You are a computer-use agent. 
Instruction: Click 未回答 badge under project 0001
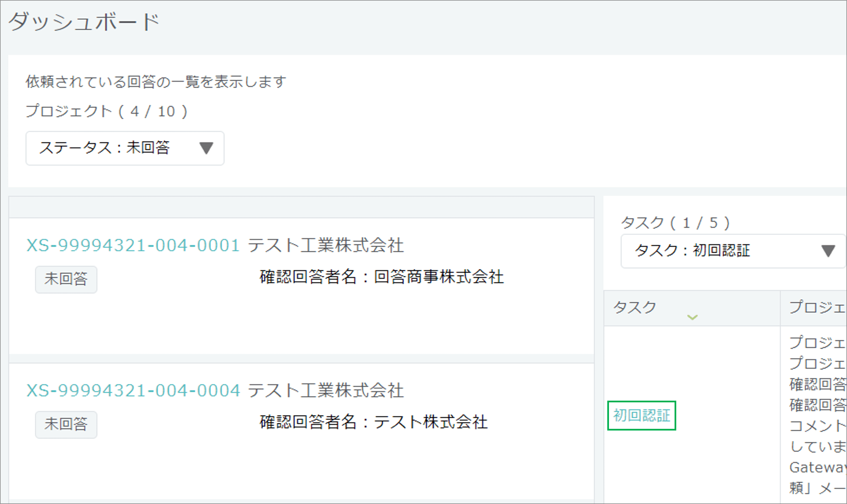click(66, 279)
